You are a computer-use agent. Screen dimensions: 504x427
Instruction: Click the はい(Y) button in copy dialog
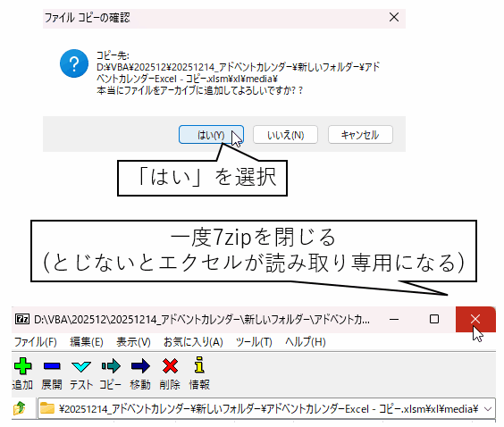pos(211,135)
